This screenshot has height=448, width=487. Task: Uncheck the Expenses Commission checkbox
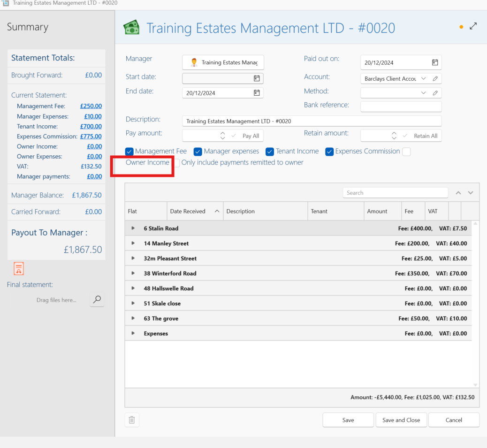click(329, 152)
